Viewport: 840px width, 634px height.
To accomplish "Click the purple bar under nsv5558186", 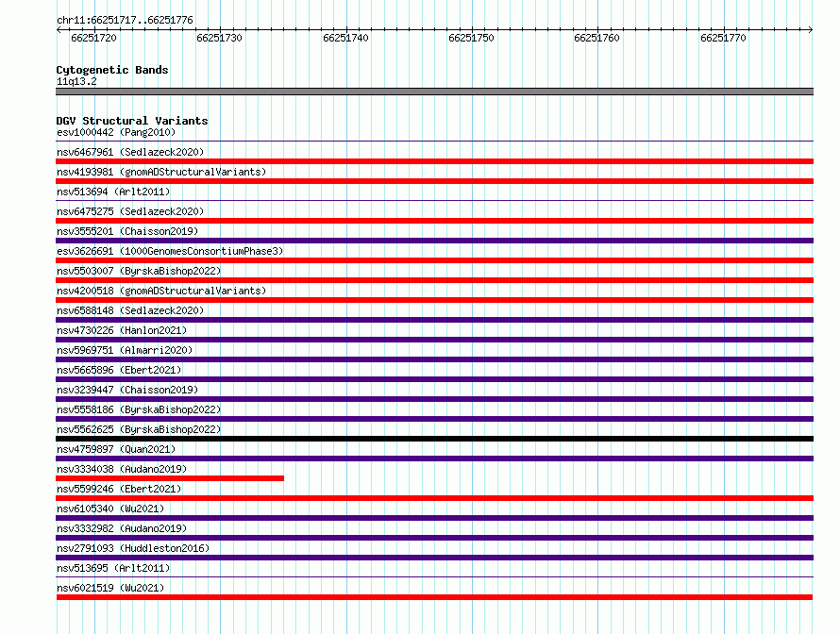I will click(434, 419).
